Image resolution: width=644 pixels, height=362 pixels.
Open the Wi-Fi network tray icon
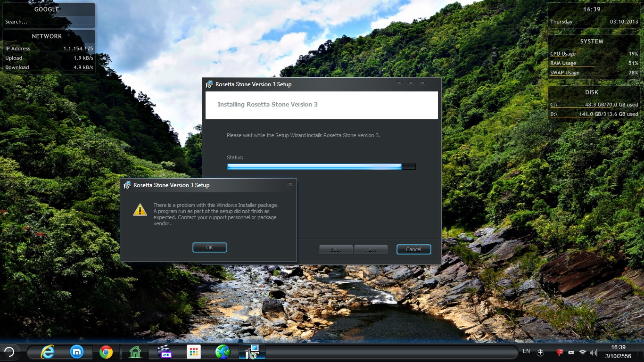583,352
